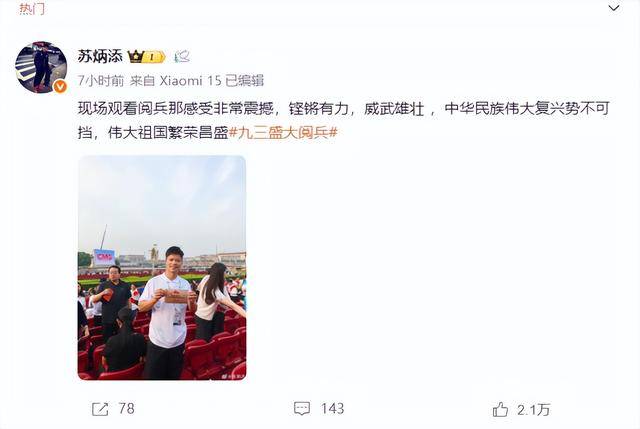Image resolution: width=640 pixels, height=429 pixels.
Task: Open comments via speech bubble icon
Action: point(302,409)
